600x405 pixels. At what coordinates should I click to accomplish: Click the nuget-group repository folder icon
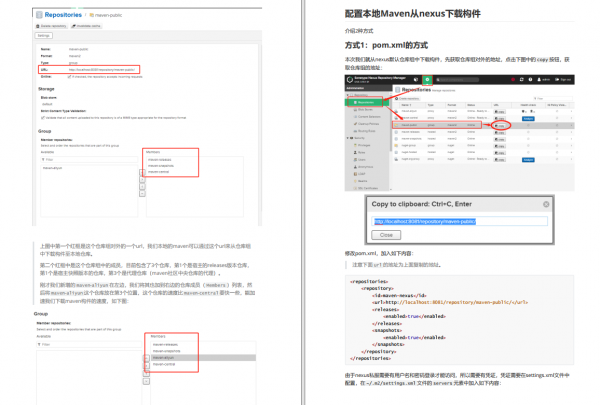(x=396, y=146)
